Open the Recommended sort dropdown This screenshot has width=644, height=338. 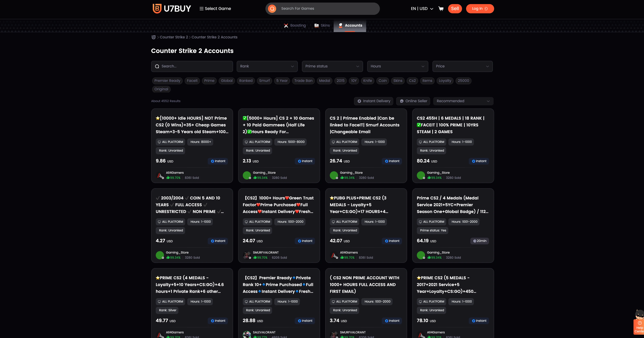(463, 101)
